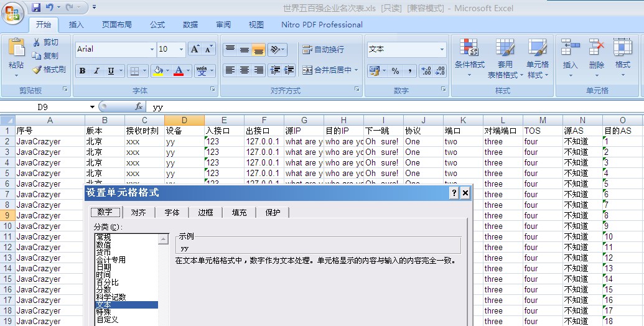
Task: Toggle underline formatting
Action: point(111,71)
